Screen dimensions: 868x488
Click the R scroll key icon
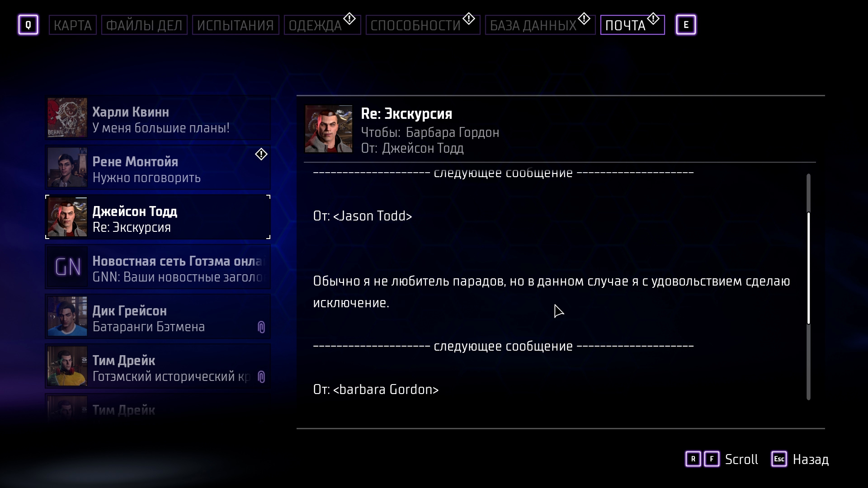(693, 459)
